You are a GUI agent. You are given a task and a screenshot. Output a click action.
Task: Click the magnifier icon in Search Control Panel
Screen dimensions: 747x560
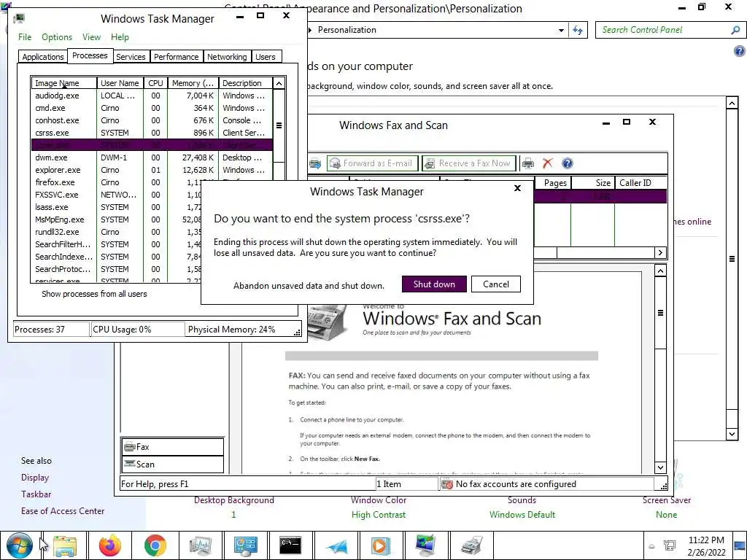(x=735, y=30)
